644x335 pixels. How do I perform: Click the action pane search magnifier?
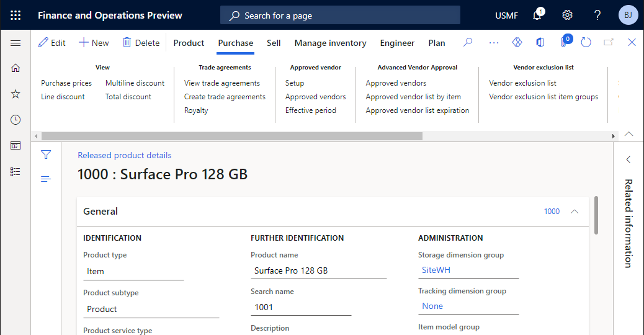(468, 42)
